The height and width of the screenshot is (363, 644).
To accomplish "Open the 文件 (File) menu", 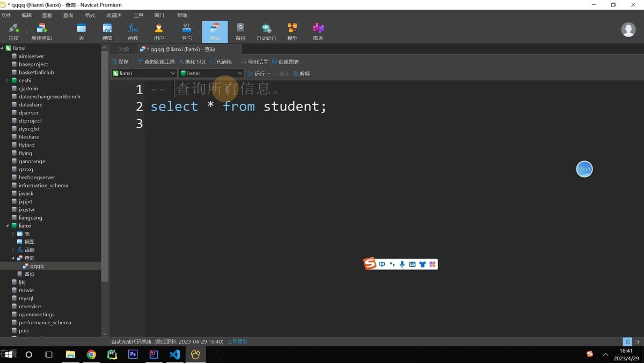I will click(x=6, y=16).
